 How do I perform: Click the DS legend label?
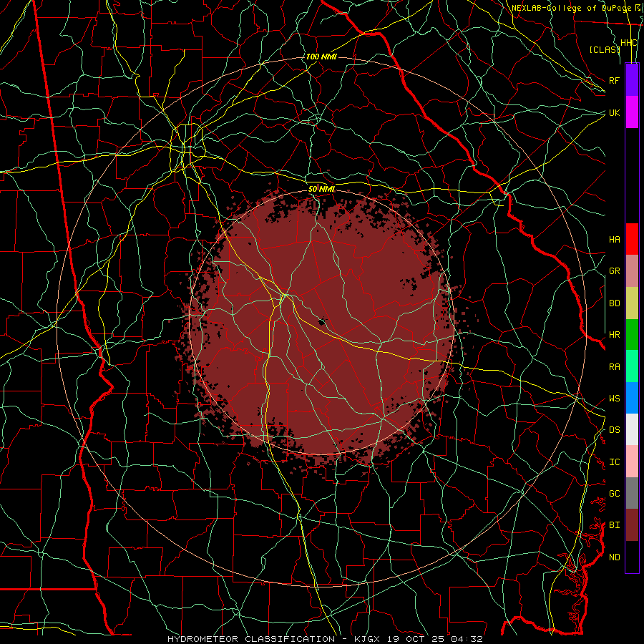614,430
